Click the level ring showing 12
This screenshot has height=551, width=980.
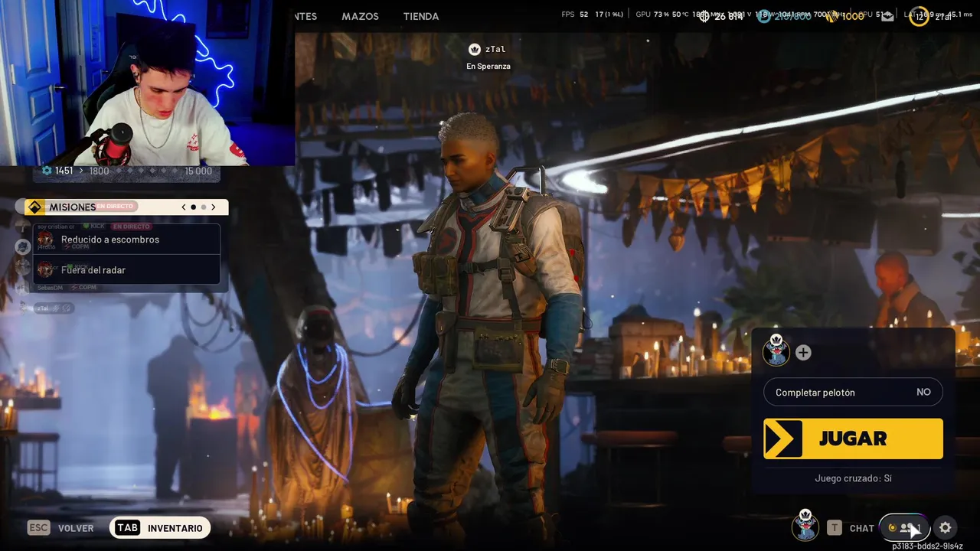(x=919, y=16)
